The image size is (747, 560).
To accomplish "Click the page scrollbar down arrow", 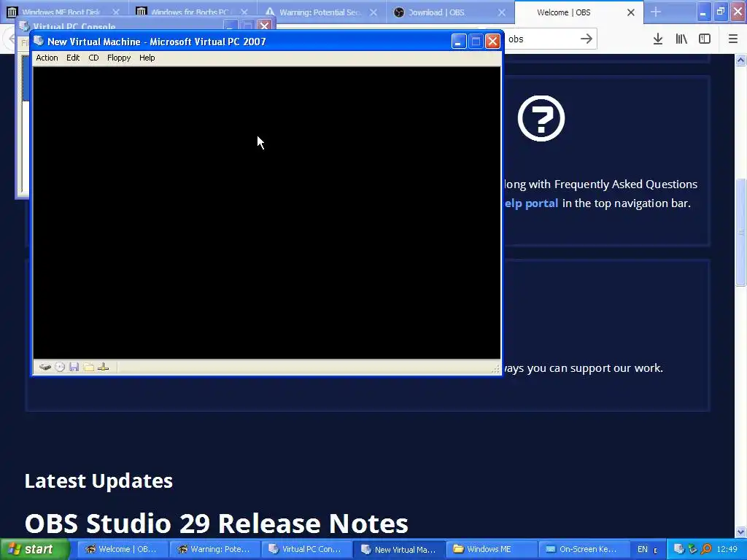I will [740, 532].
